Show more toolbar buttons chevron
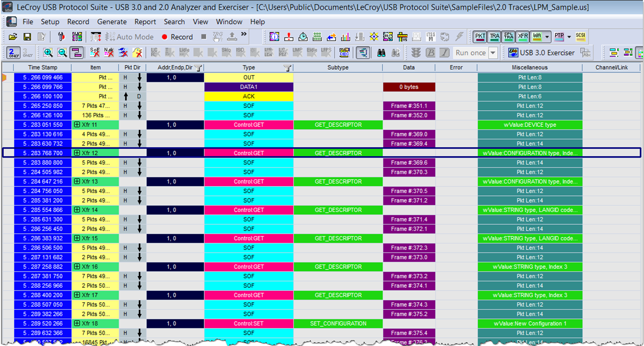This screenshot has width=644, height=346. (244, 34)
